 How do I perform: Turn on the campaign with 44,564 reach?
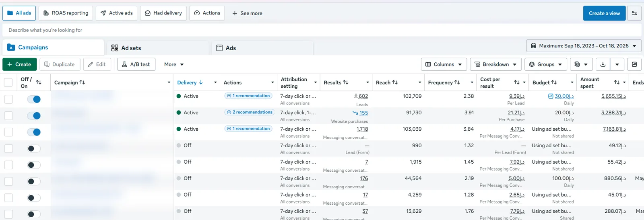pyautogui.click(x=34, y=181)
